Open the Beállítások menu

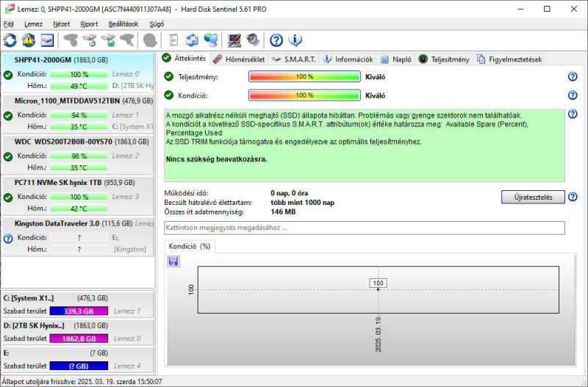tap(123, 24)
